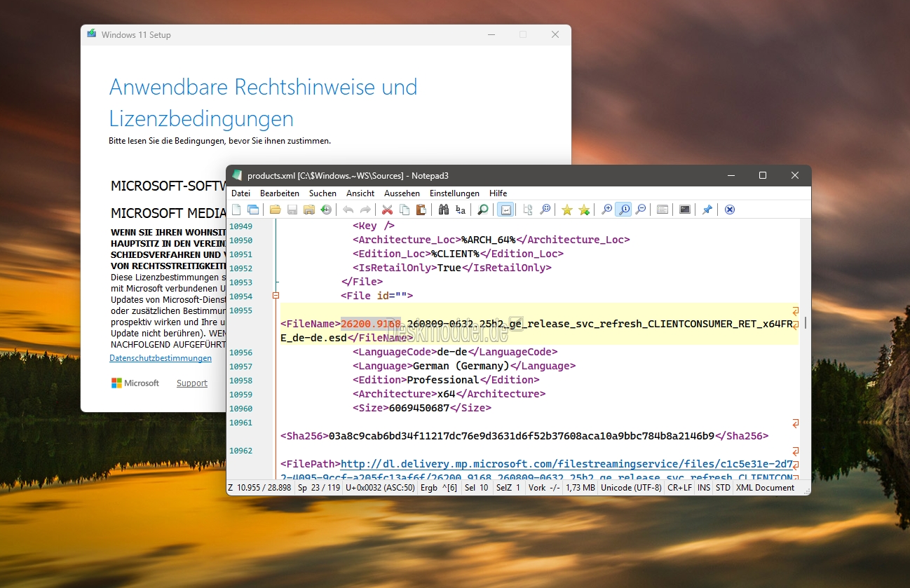Viewport: 910px width, 588px height.
Task: Click STD in the status bar
Action: click(x=723, y=488)
